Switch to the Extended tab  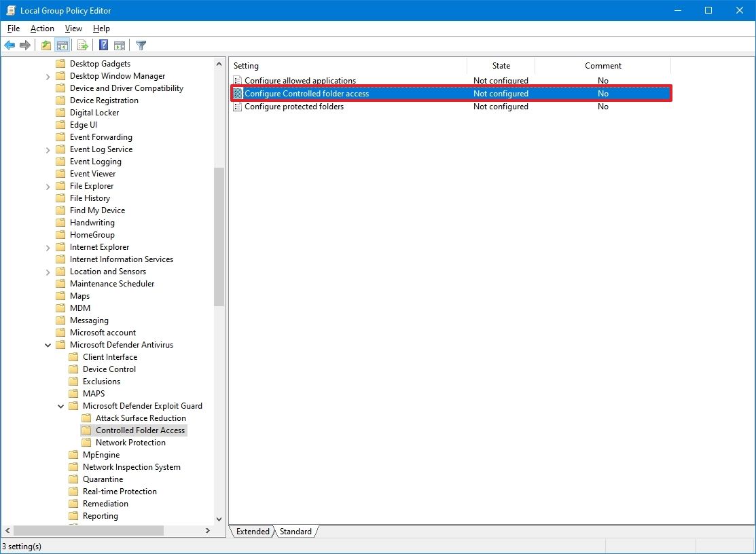[251, 532]
